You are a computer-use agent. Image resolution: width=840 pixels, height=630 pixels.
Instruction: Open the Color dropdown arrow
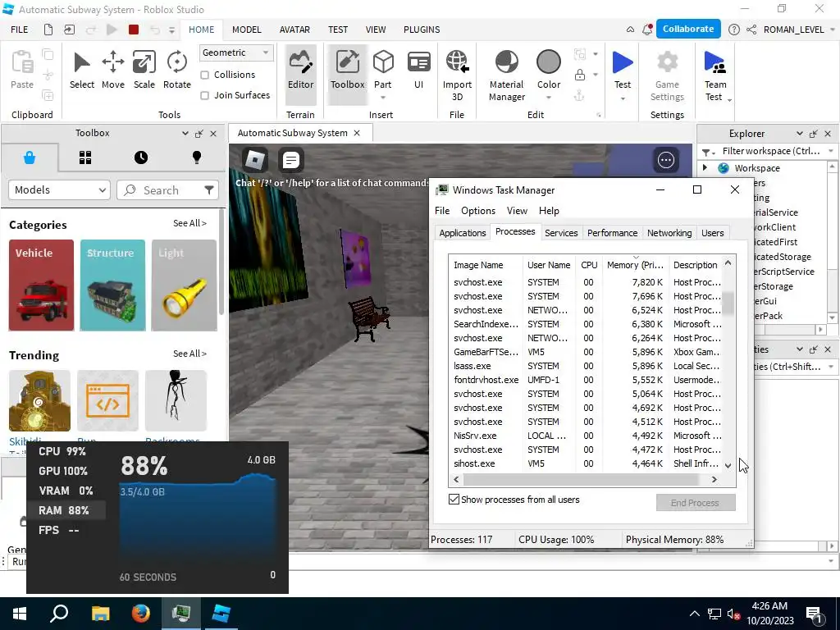click(x=549, y=98)
